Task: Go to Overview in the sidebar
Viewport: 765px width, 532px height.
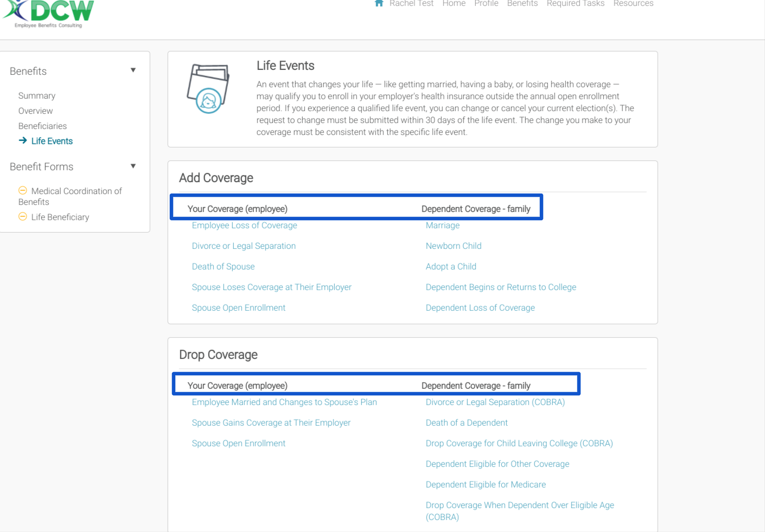Action: click(36, 111)
